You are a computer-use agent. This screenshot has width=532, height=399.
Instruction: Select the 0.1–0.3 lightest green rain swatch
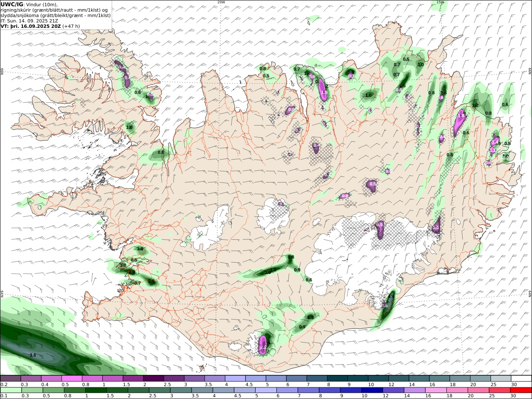pyautogui.click(x=11, y=390)
